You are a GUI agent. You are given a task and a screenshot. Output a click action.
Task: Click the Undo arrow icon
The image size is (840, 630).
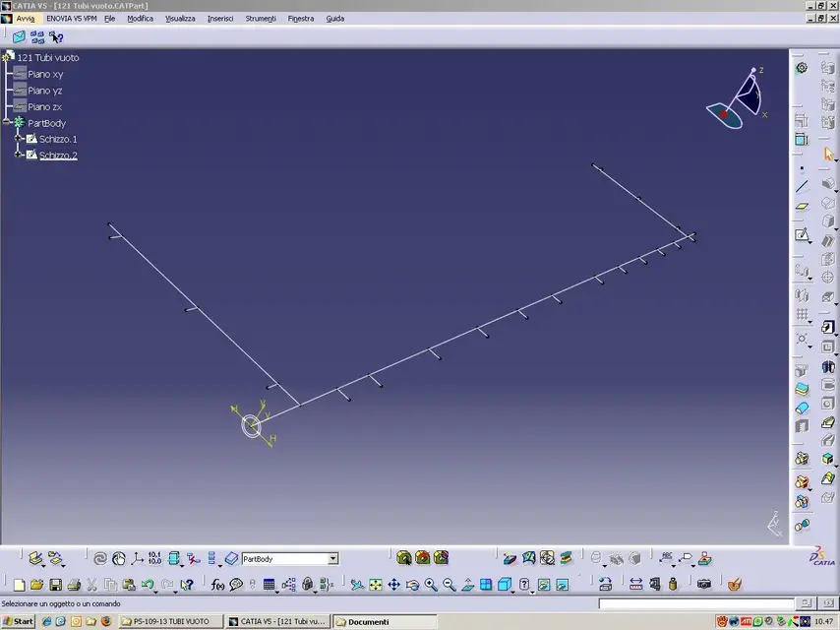pos(148,585)
